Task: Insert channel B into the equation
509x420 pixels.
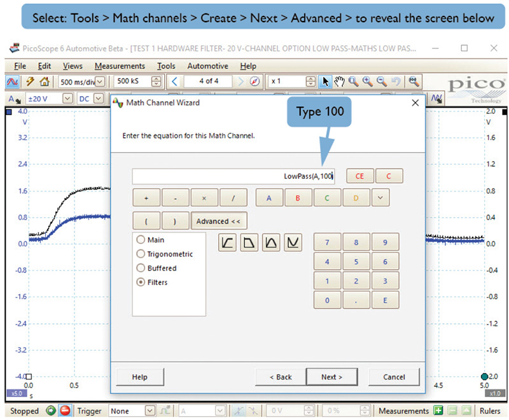Action: pyautogui.click(x=298, y=198)
